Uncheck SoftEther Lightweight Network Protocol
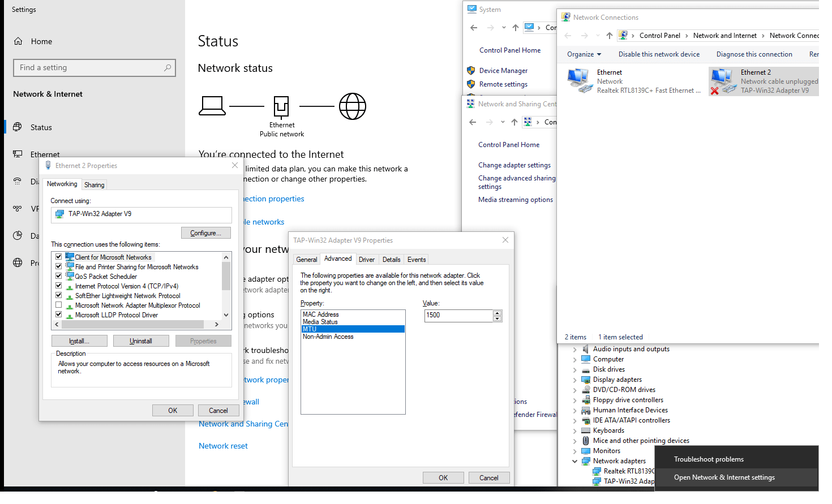This screenshot has height=504, width=832. (58, 295)
